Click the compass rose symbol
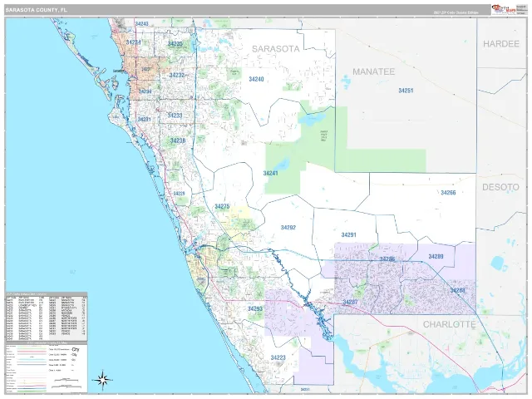This screenshot has width=532, height=399. [103, 379]
